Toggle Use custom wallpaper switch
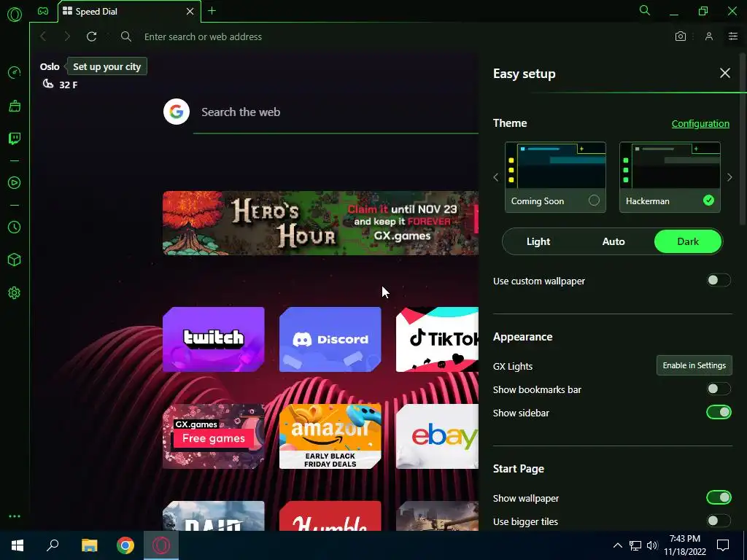 tap(719, 281)
